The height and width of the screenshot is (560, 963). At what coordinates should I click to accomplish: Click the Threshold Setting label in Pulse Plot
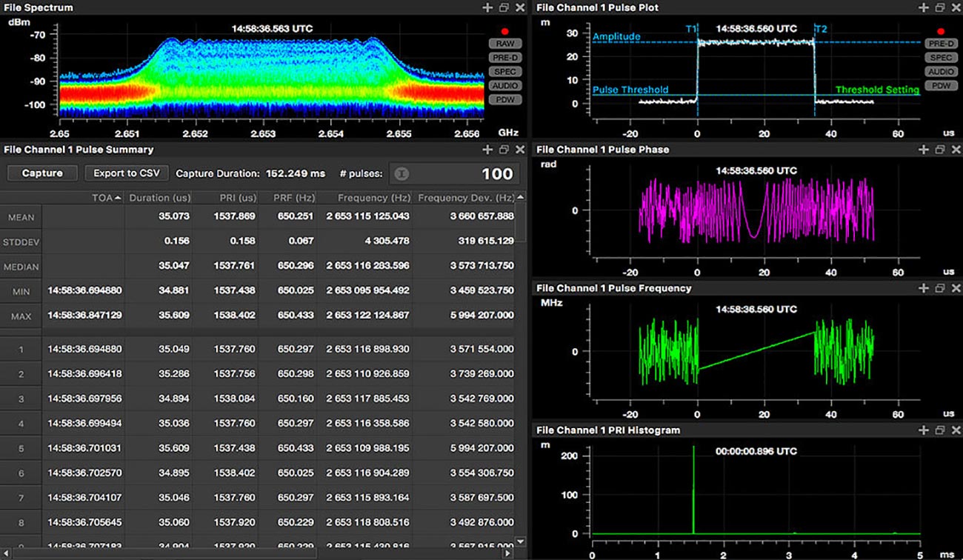[x=877, y=90]
